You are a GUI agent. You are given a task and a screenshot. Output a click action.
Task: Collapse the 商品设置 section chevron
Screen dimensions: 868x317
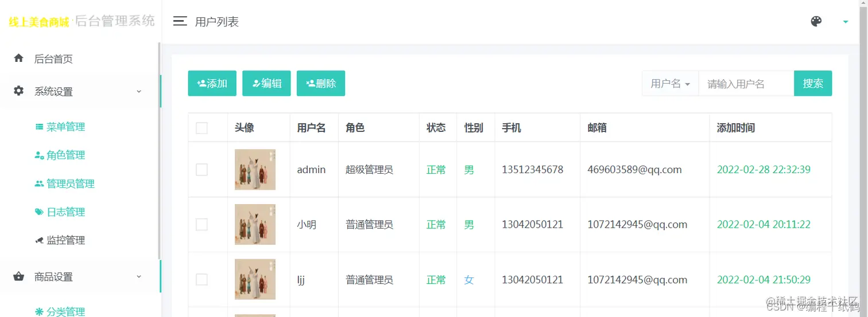click(x=138, y=276)
